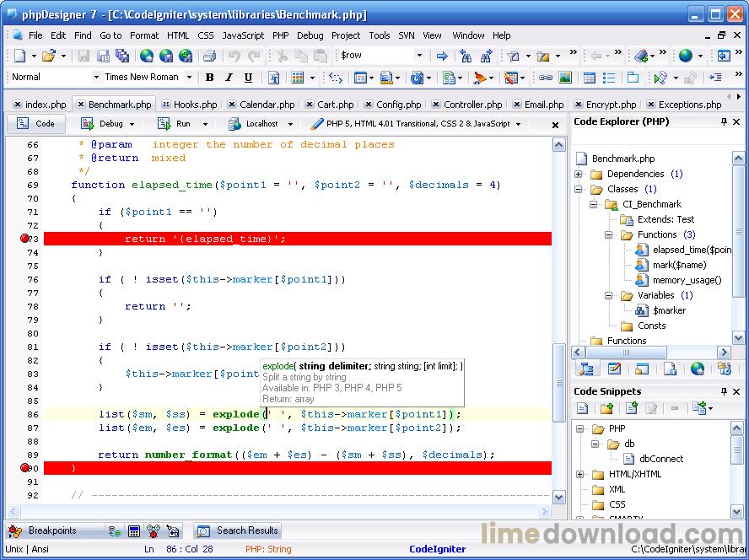Click the new folder icon in Code Snippets
This screenshot has width=749, height=560.
[606, 408]
